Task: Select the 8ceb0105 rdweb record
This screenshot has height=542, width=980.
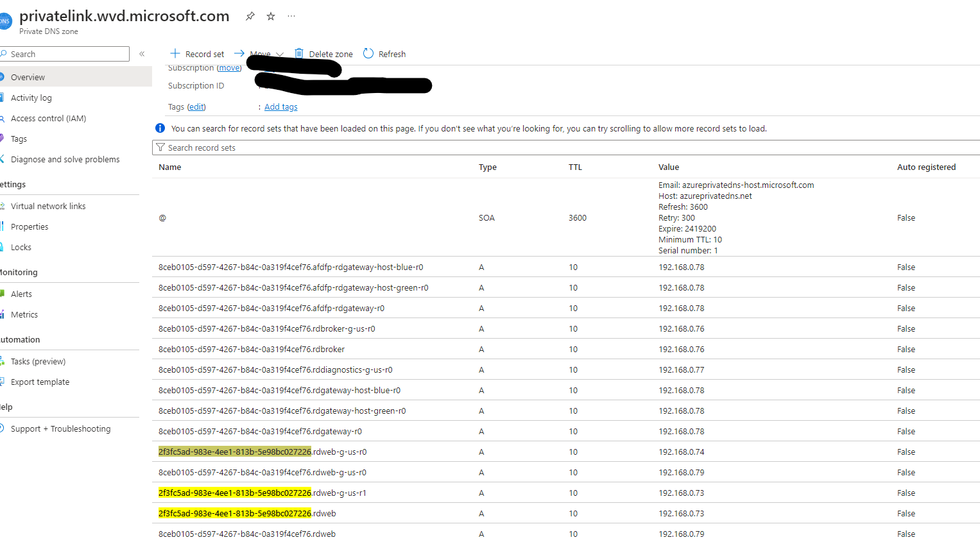Action: [566, 533]
